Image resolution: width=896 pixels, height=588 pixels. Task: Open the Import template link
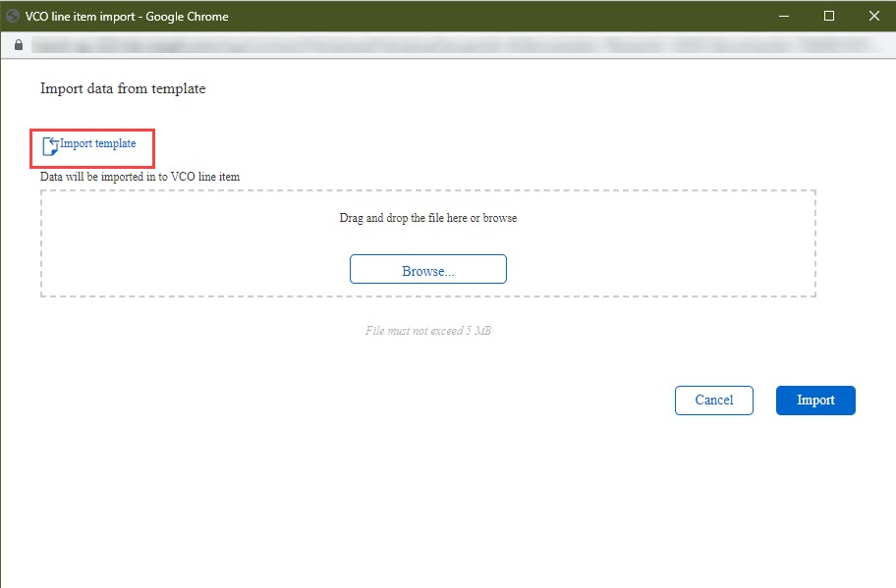(x=97, y=143)
